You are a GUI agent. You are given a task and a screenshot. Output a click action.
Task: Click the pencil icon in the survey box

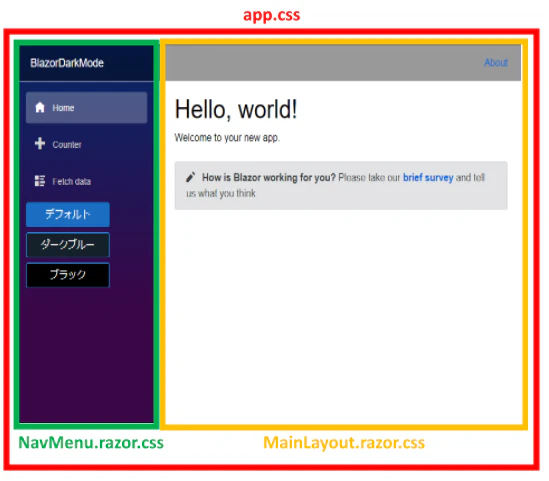pyautogui.click(x=190, y=177)
